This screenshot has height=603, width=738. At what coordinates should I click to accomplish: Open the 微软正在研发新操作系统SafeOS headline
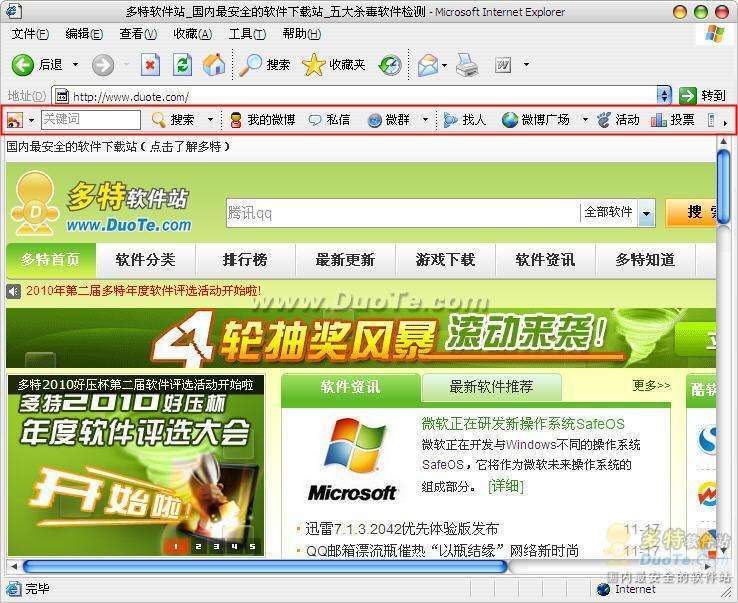pyautogui.click(x=523, y=424)
